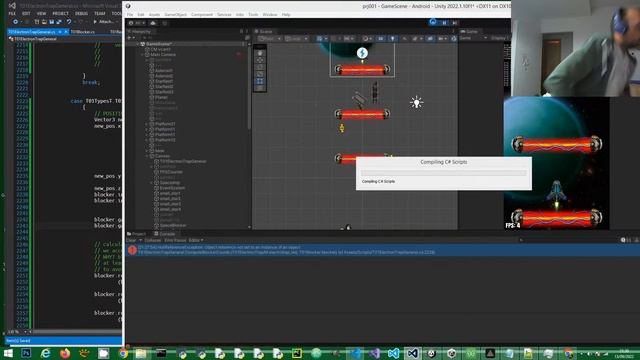Toggle Collapse in the Console

point(152,240)
